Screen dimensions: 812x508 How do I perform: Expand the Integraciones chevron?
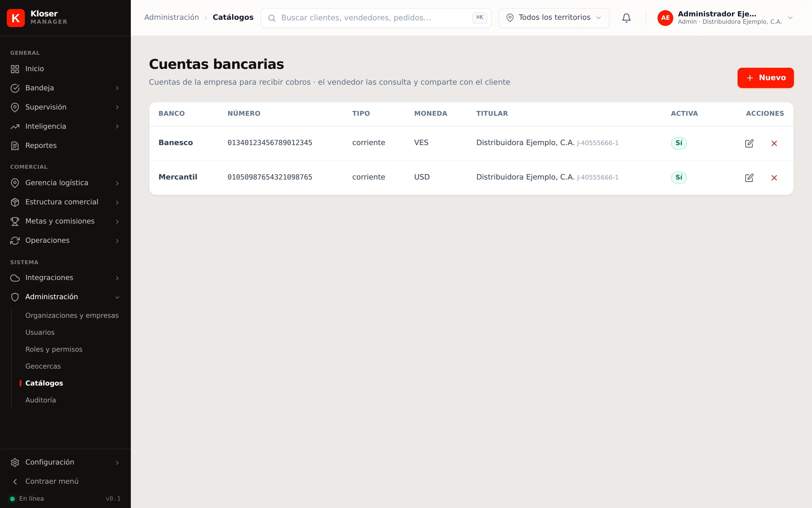tap(117, 278)
